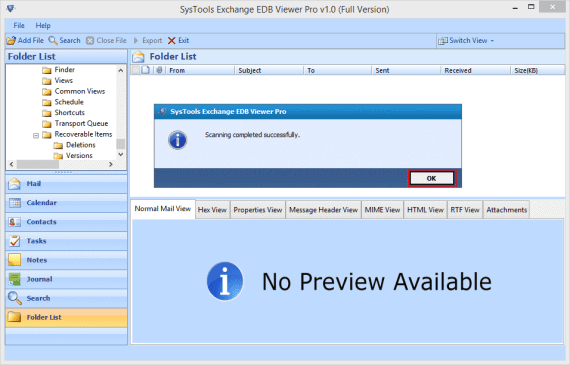Open the File menu
The height and width of the screenshot is (365, 570).
coord(19,25)
